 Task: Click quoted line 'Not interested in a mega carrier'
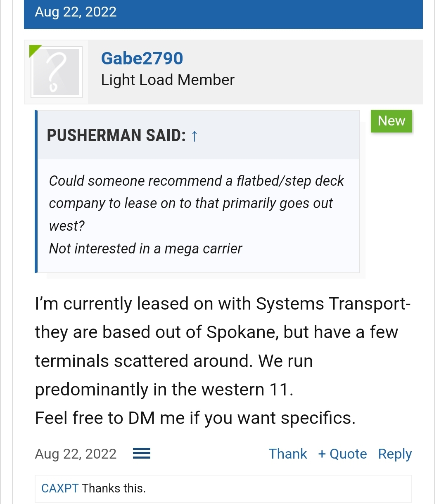pos(145,248)
